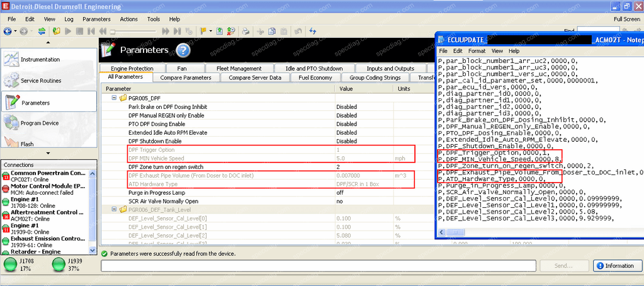This screenshot has height=286, width=644.
Task: Open the flag marker dropdown arrow
Action: (211, 31)
